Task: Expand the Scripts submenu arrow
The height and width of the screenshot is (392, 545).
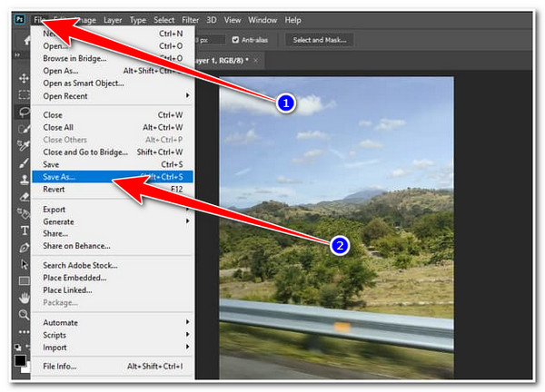Action: click(188, 334)
